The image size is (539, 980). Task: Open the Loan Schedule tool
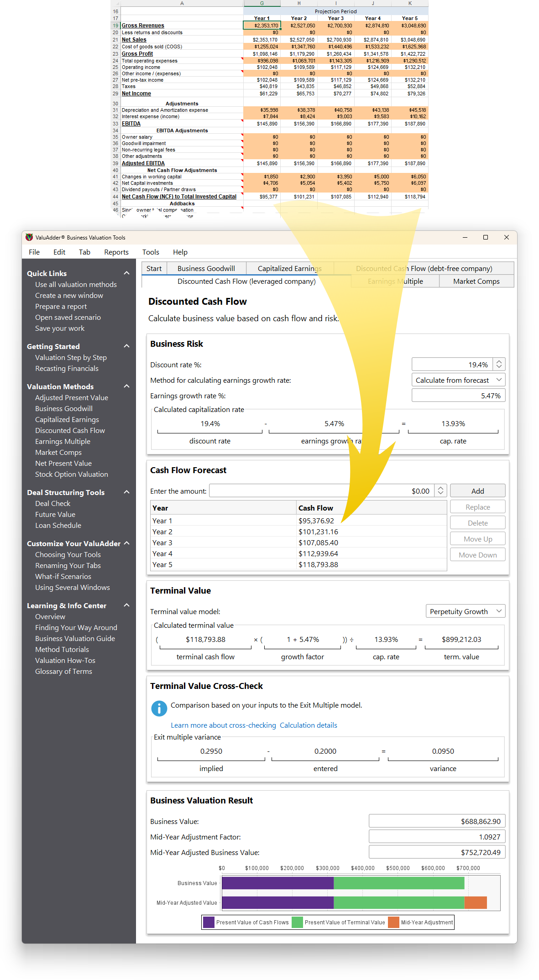(x=58, y=525)
